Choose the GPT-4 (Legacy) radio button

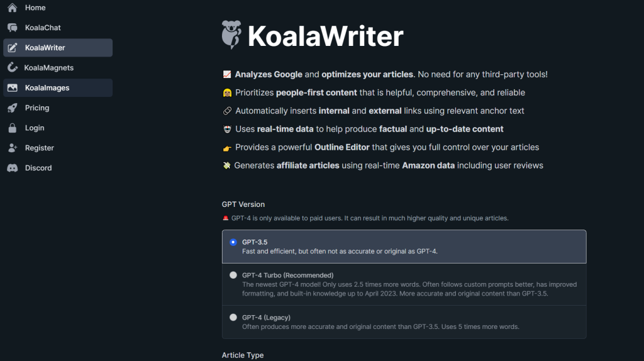[x=233, y=318]
